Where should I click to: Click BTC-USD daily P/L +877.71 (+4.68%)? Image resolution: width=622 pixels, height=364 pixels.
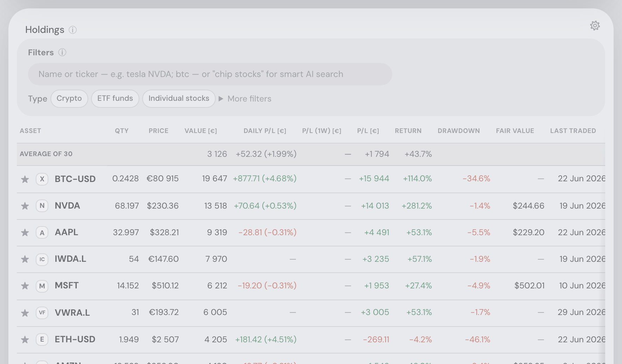[x=265, y=178]
